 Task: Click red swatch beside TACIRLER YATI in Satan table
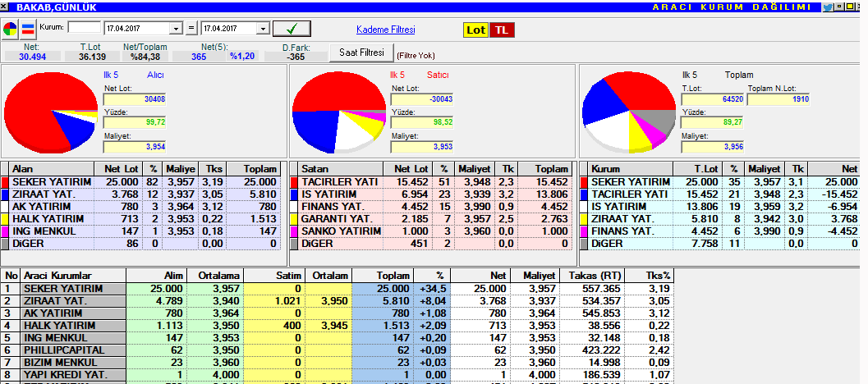click(x=294, y=182)
